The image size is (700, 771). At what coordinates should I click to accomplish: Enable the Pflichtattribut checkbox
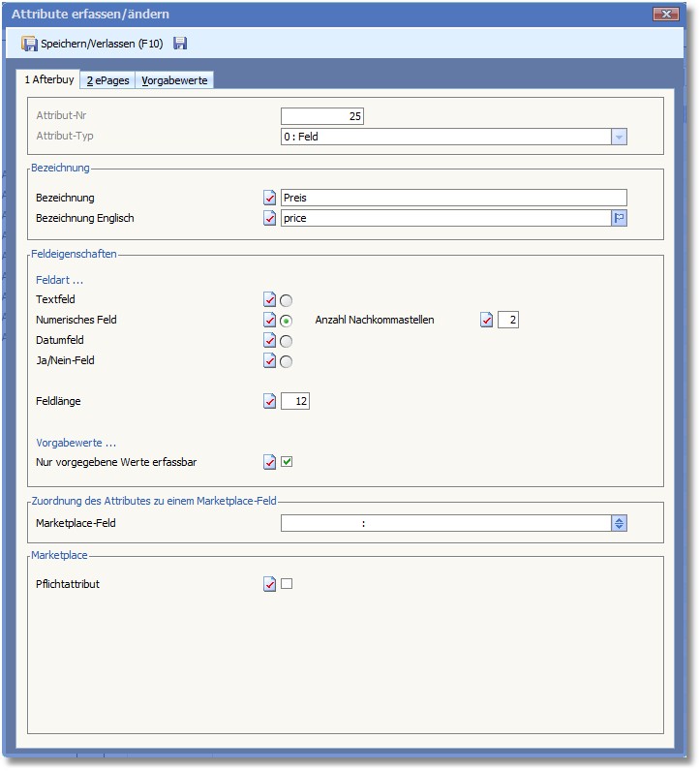click(x=287, y=584)
